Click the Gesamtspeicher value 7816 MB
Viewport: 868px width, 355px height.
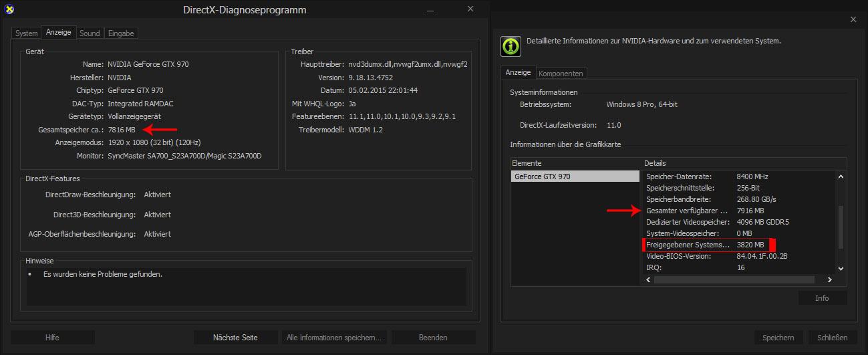122,130
